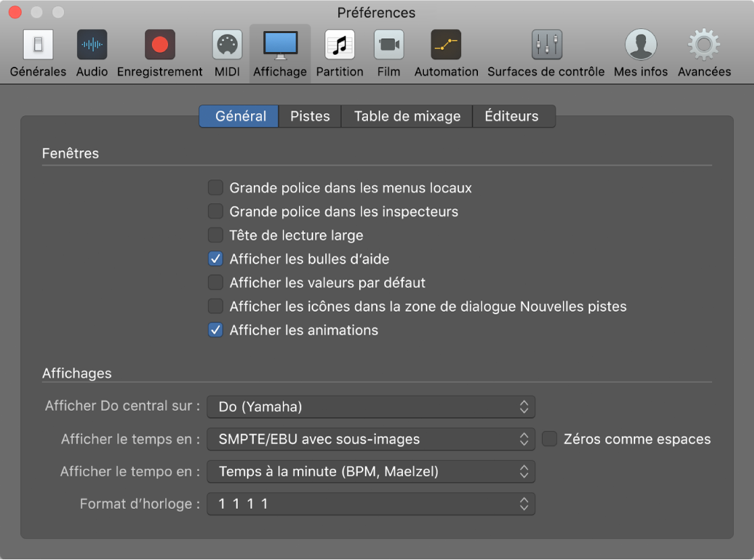Click the 'Afficher le temps en :' label
Screen dimensions: 754x560
point(130,439)
